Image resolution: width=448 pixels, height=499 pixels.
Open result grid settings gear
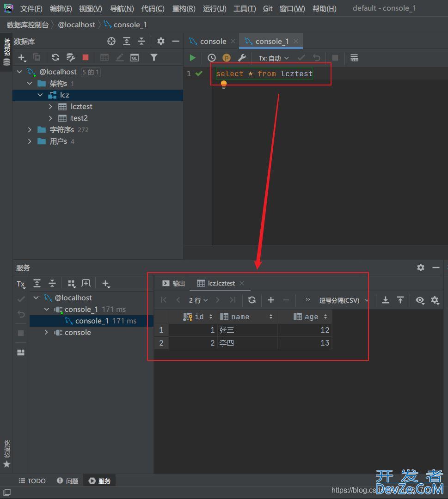[x=435, y=300]
